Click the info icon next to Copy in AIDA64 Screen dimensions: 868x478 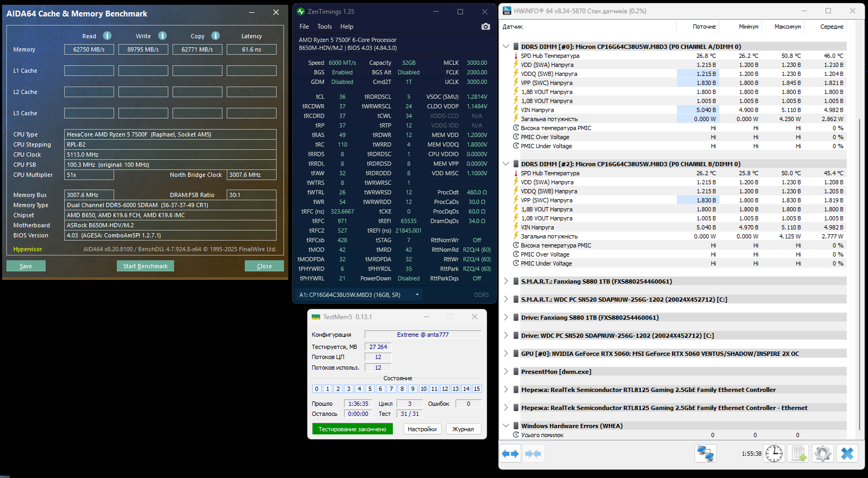[x=216, y=36]
